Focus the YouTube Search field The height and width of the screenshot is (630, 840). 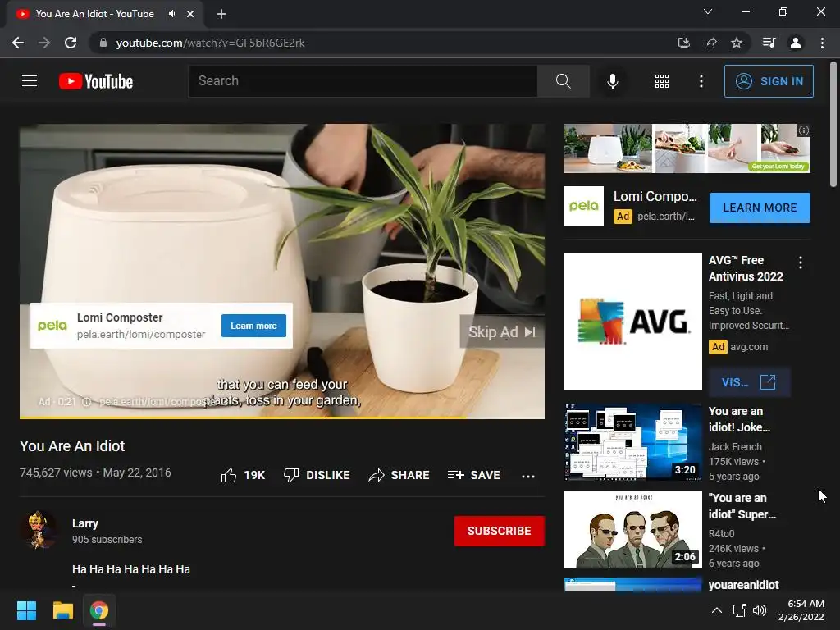click(x=363, y=81)
